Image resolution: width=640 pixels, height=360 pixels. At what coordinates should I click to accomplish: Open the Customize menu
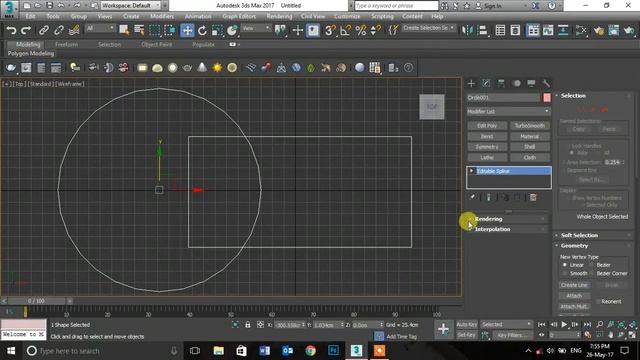[x=347, y=16]
